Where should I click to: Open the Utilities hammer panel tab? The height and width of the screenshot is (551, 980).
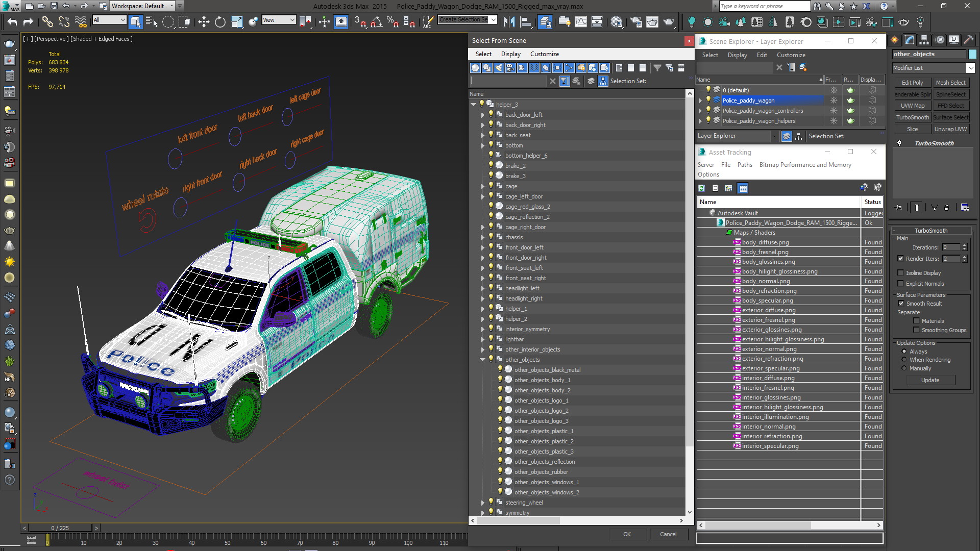point(968,40)
